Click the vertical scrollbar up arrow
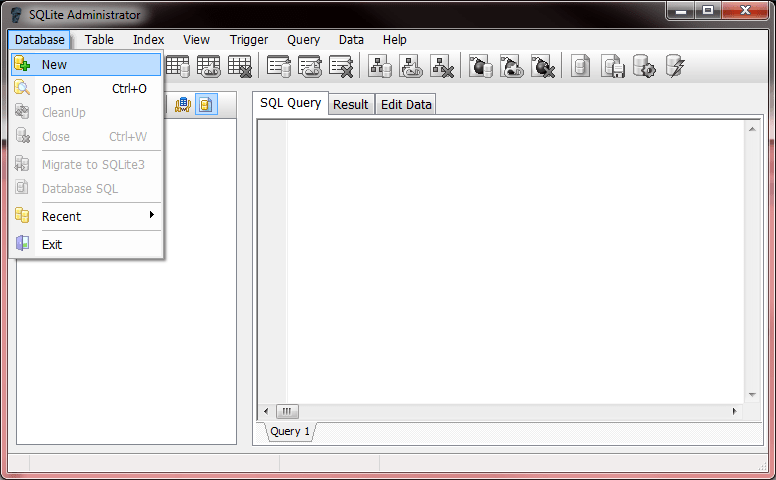The width and height of the screenshot is (776, 480). point(752,129)
